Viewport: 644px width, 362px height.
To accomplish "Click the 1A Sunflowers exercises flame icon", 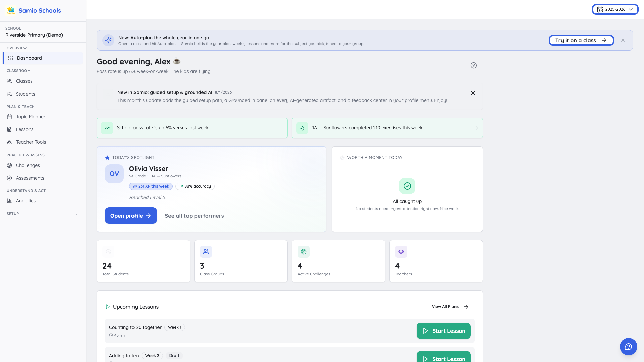I will (x=302, y=128).
